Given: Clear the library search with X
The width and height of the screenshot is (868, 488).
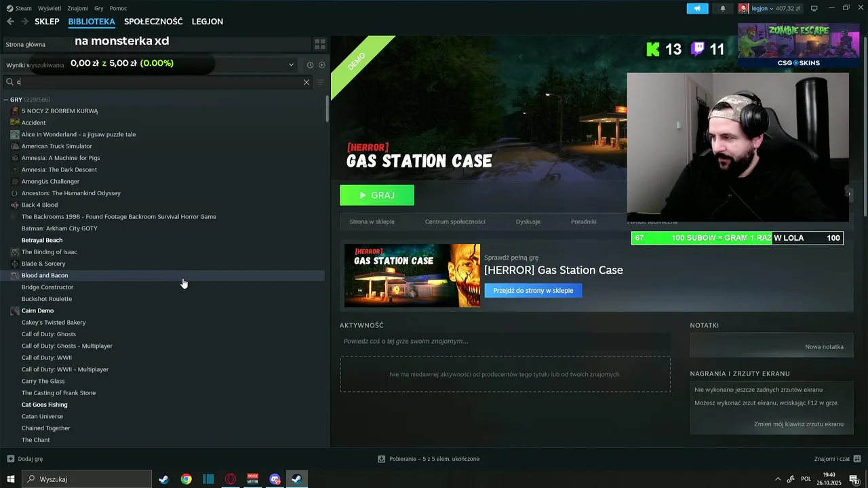Looking at the screenshot, I should 307,82.
